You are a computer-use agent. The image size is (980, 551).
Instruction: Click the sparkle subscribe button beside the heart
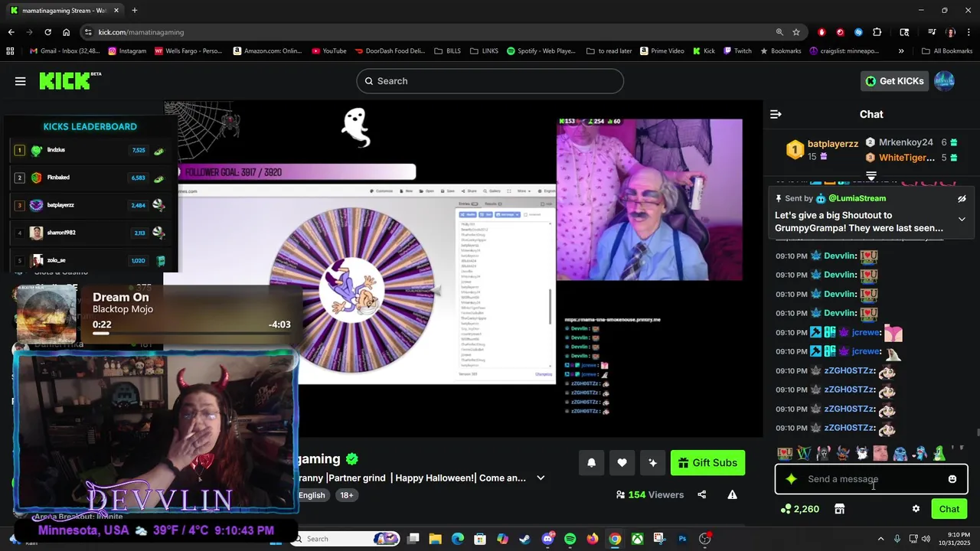[652, 462]
